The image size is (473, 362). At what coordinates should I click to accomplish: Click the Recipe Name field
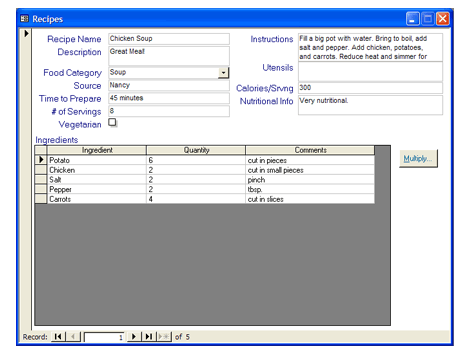point(169,39)
